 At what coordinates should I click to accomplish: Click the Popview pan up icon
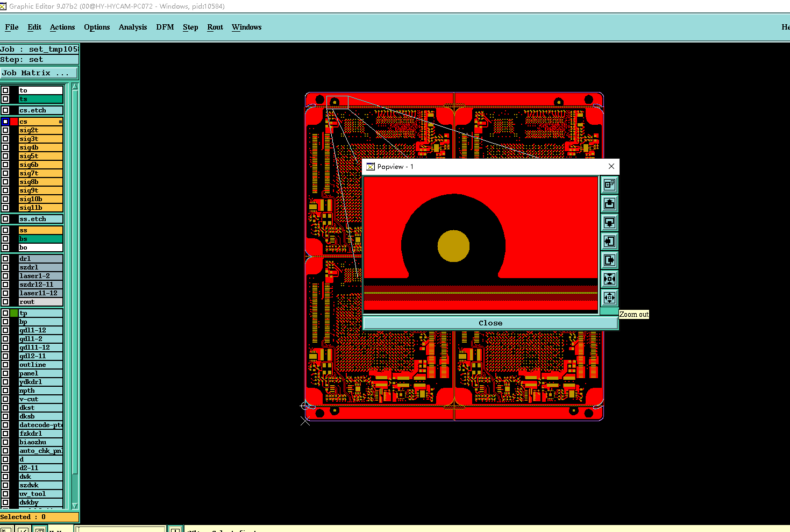(609, 204)
